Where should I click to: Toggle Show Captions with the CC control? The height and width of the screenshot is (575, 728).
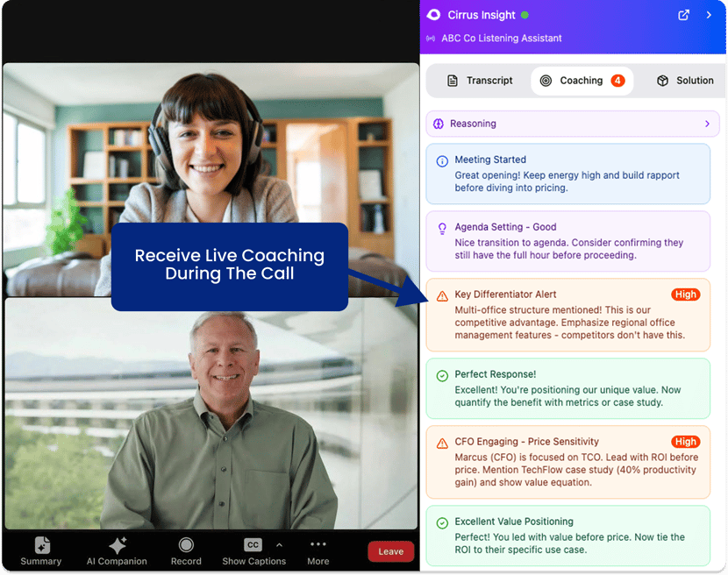[252, 544]
